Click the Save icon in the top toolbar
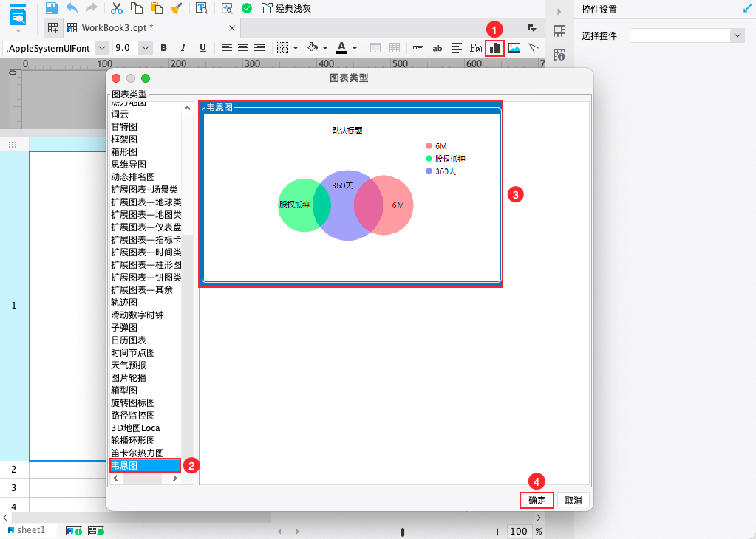Image resolution: width=756 pixels, height=539 pixels. tap(52, 8)
